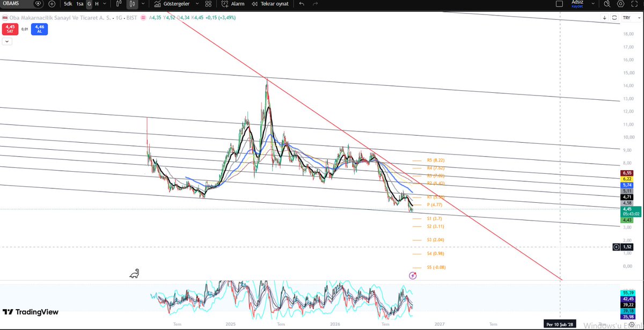
Task: Toggle the auto-fit scale icon near TRY
Action: 613,18
